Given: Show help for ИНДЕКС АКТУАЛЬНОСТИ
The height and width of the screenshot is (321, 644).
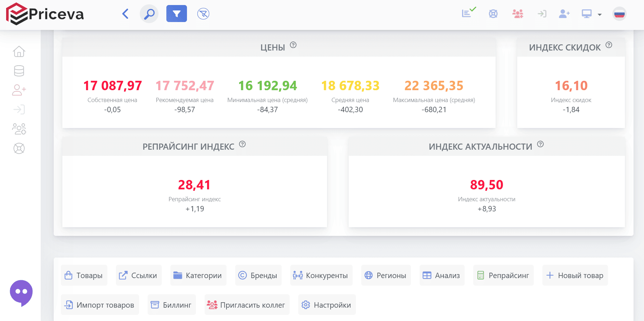Looking at the screenshot, I should [x=540, y=144].
